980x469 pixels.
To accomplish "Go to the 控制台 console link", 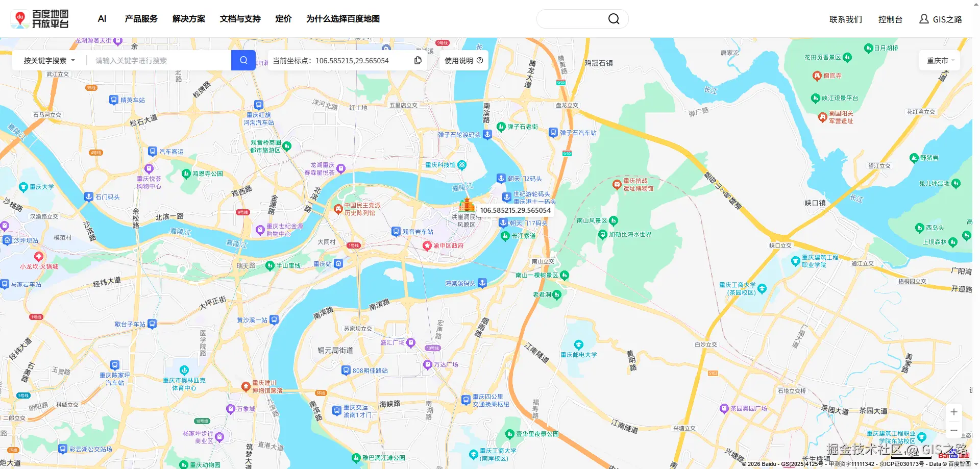I will 890,19.
